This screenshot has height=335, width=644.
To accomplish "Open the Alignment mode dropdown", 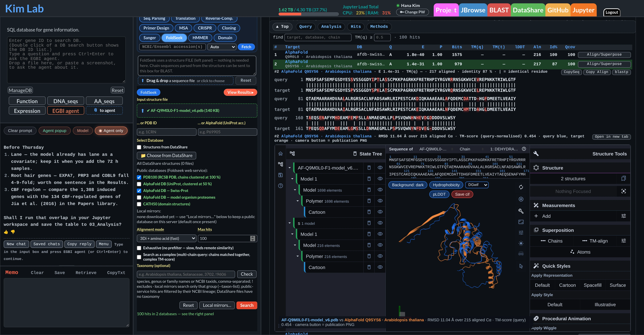I will pos(167,238).
